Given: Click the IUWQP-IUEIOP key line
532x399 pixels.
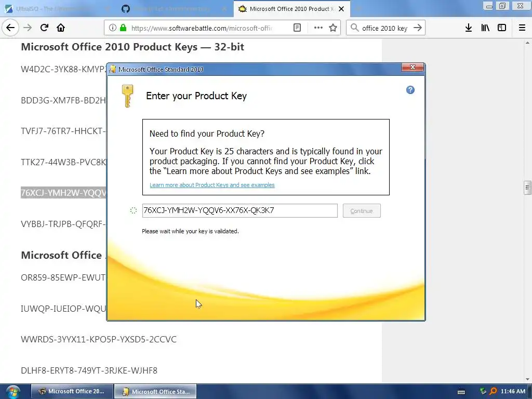Looking at the screenshot, I should coord(63,309).
